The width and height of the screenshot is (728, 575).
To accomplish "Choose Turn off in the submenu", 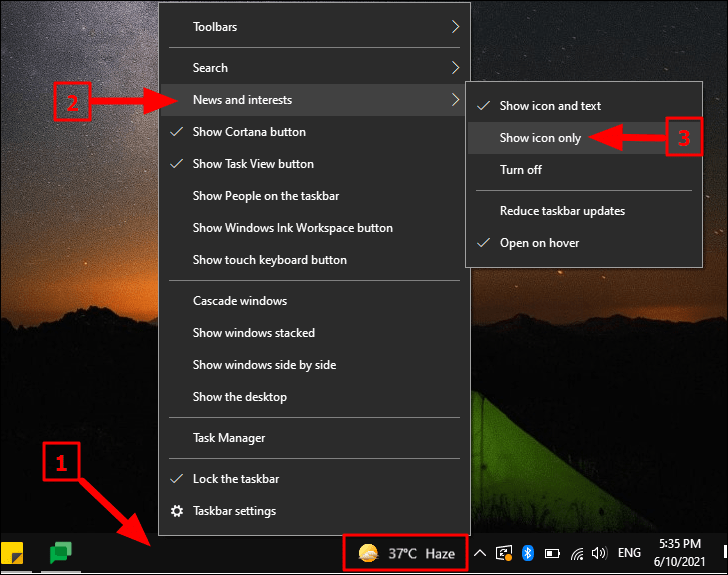I will pos(584,170).
